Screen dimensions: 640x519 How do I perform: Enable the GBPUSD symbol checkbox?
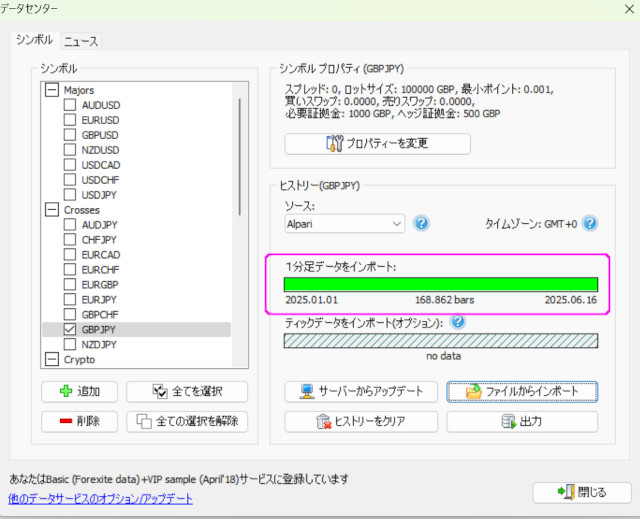tap(70, 135)
